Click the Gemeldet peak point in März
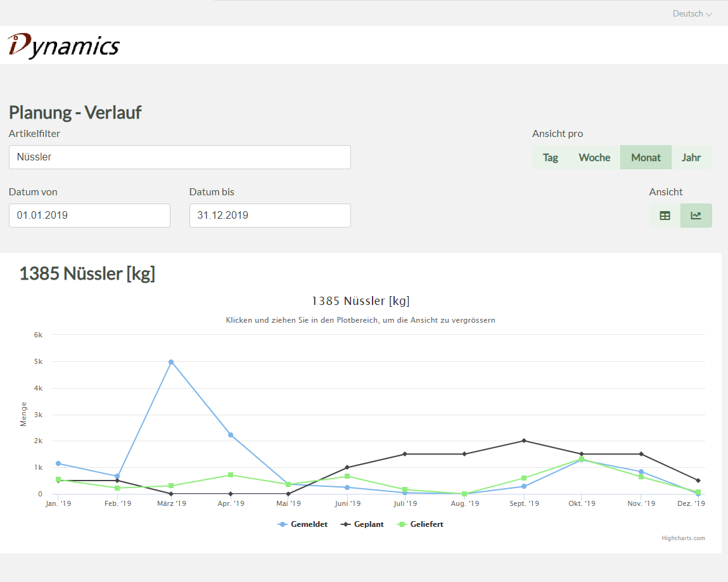 point(171,362)
